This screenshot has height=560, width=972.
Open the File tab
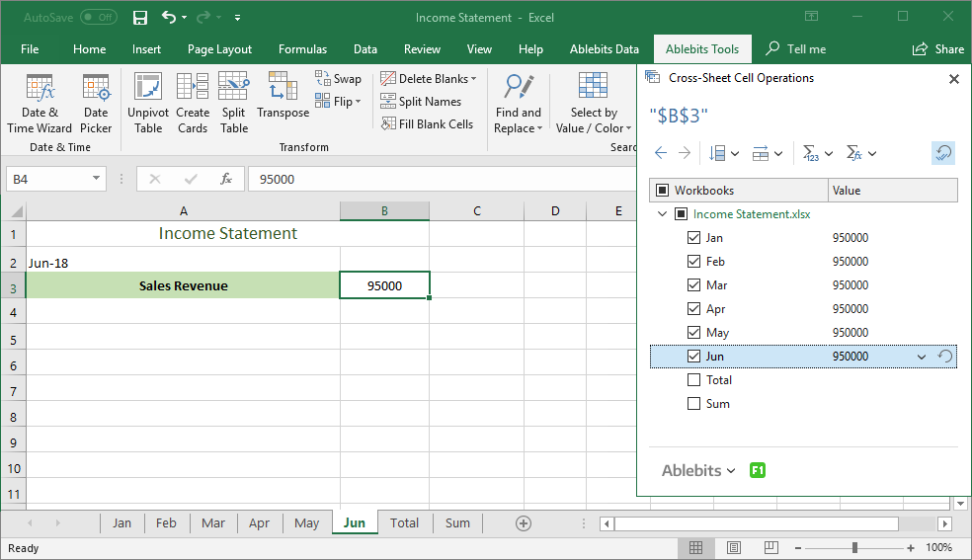pyautogui.click(x=30, y=49)
